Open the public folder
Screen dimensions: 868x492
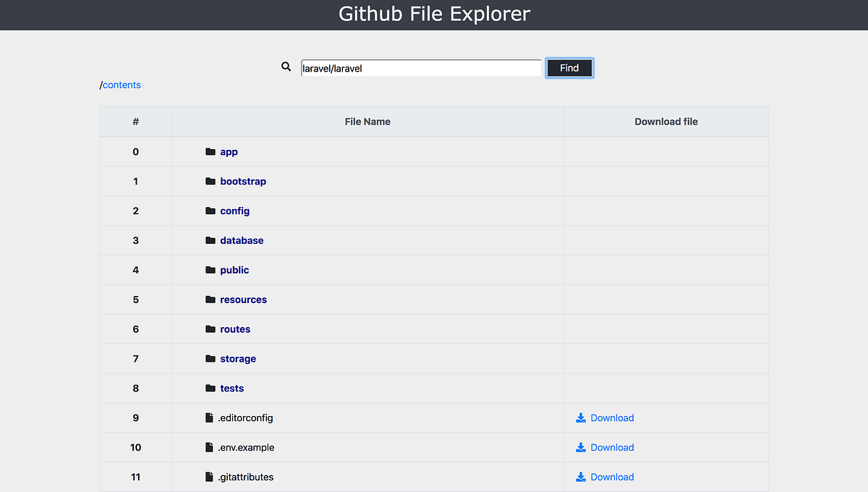[234, 269]
